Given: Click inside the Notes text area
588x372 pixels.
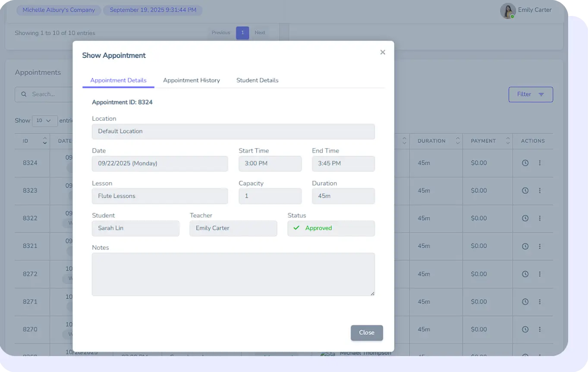Looking at the screenshot, I should (233, 274).
